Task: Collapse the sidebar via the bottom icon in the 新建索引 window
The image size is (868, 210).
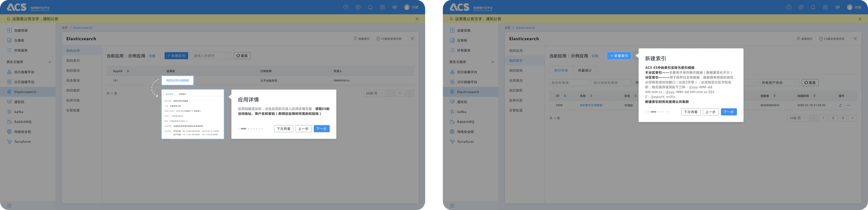Action: click(x=452, y=205)
